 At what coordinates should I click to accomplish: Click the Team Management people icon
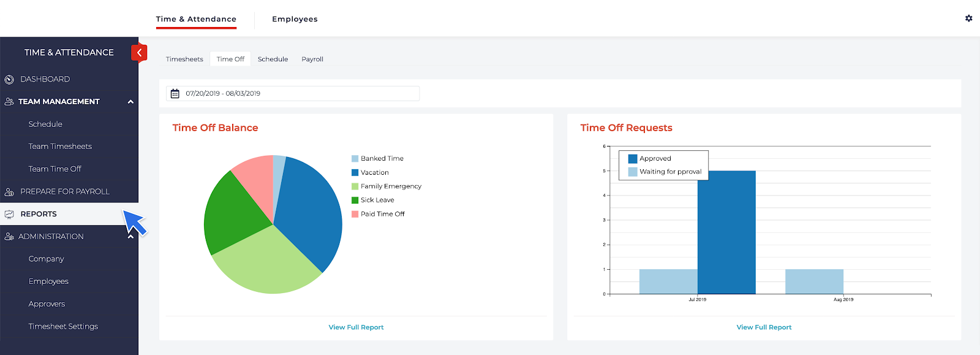pos(9,102)
